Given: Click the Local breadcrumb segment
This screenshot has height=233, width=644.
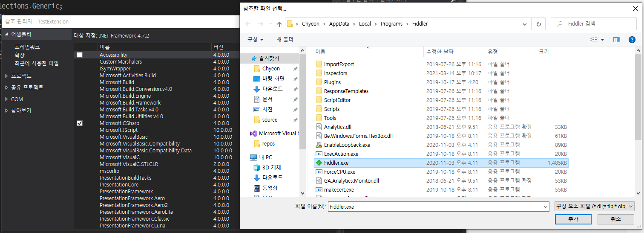Looking at the screenshot, I should coord(365,24).
